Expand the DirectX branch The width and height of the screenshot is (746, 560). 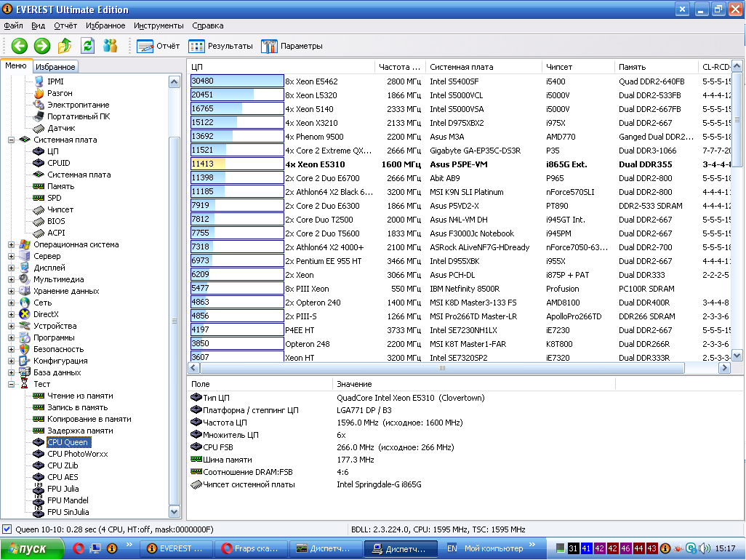point(11,314)
